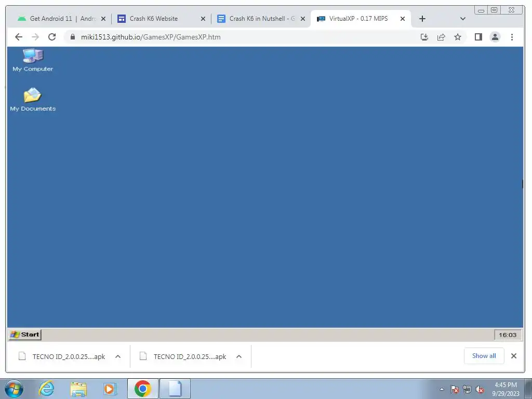View site security lock info
The width and height of the screenshot is (532, 399).
point(72,37)
